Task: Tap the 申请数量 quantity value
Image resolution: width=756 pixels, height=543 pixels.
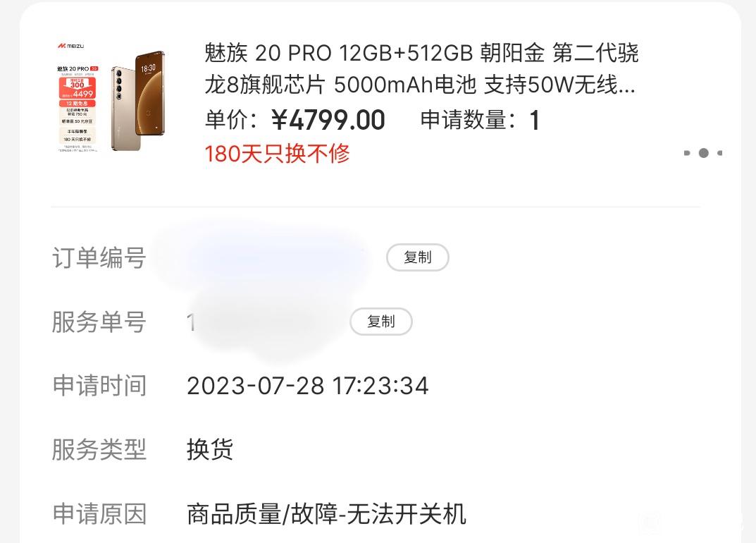Action: (x=534, y=120)
